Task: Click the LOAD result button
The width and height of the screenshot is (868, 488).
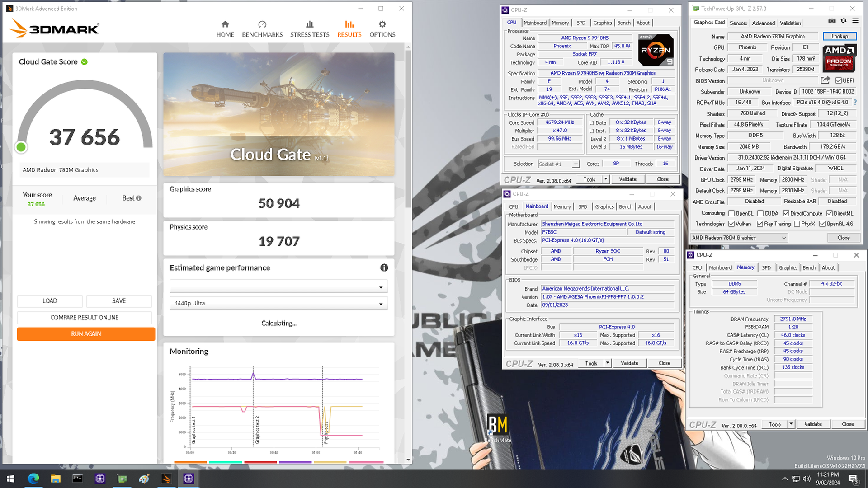Action: (x=50, y=301)
